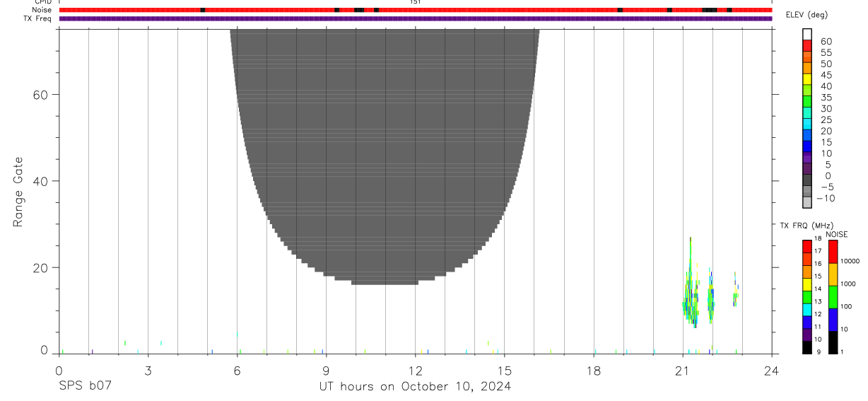The height and width of the screenshot is (401, 868).
Task: Click the x-axis tick label '3'
Action: (148, 371)
